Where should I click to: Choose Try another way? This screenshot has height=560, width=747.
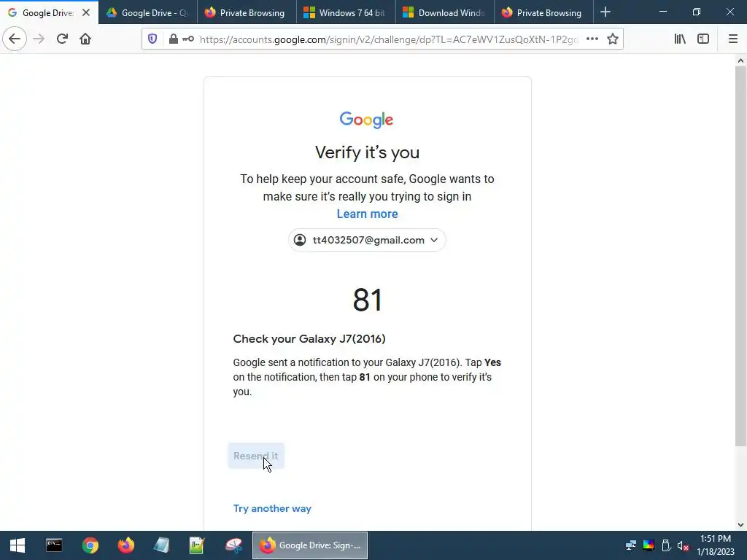point(272,508)
